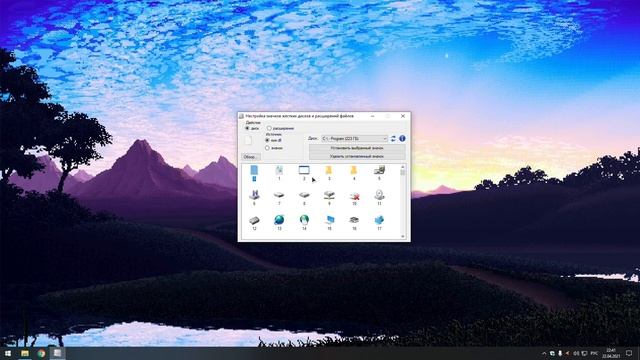This screenshot has width=640, height=360.
Task: Select the yellow folder icon numbered 3
Action: [329, 170]
